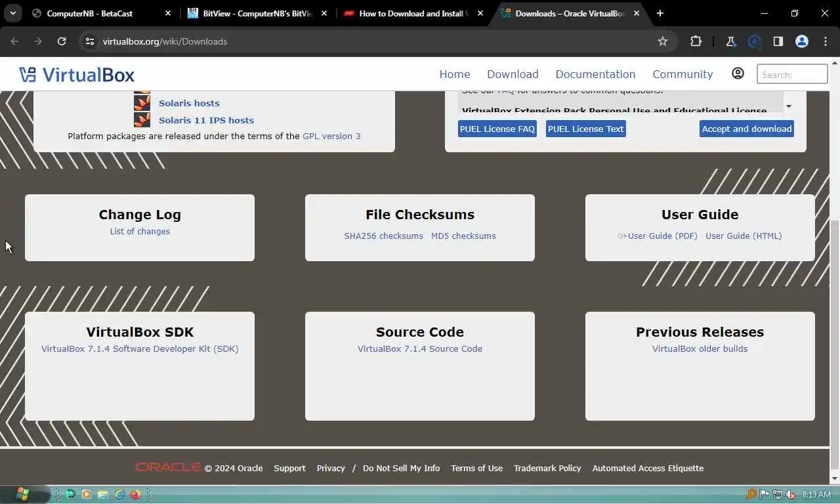Open VirtualBox 7.1.4 Source Code link

click(420, 348)
